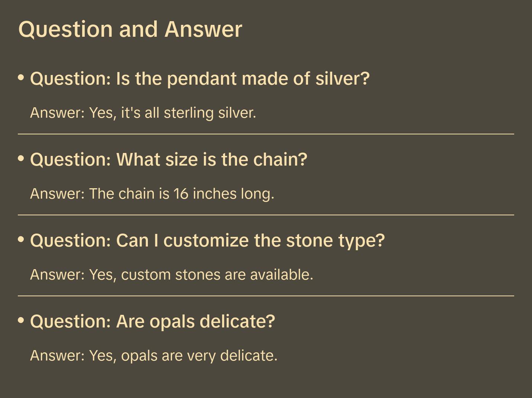Click the bullet beside the opals delicate question
The image size is (532, 398).
pyautogui.click(x=21, y=320)
